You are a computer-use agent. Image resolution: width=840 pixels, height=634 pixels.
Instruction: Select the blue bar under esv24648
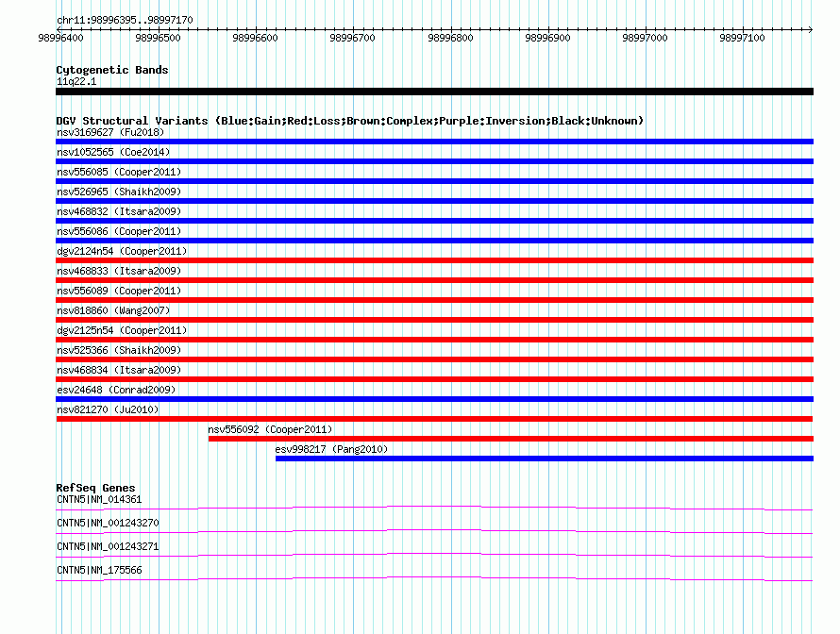coord(434,399)
